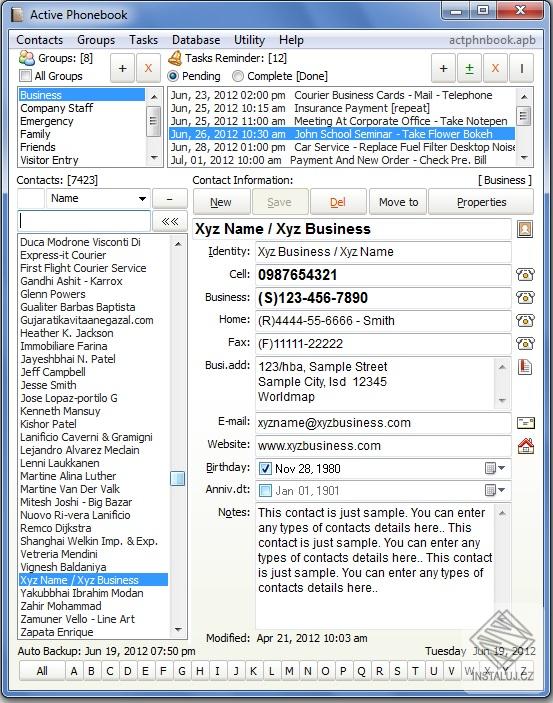Click the tasks list scrollbar thumb
Image resolution: width=553 pixels, height=703 pixels.
click(523, 116)
